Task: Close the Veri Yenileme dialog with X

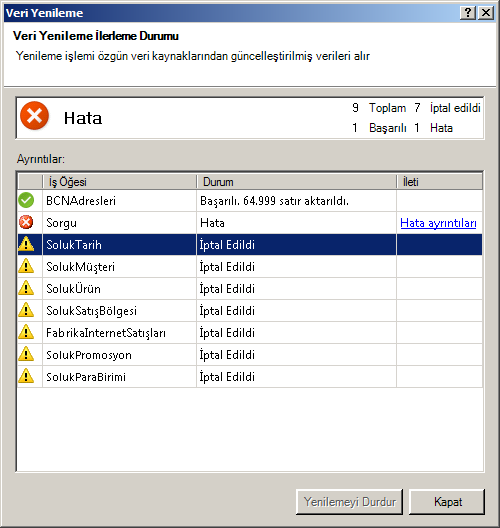Action: click(486, 13)
